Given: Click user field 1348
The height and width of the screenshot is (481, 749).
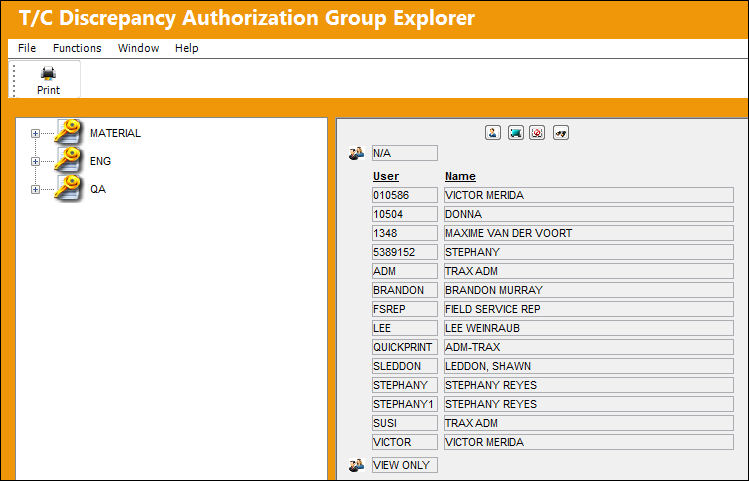Looking at the screenshot, I should [405, 233].
